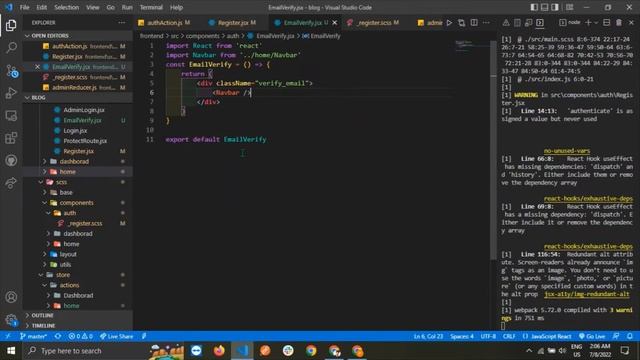Open Explorer Views and More Actions ellipsis
640x360 pixels.
(122, 23)
